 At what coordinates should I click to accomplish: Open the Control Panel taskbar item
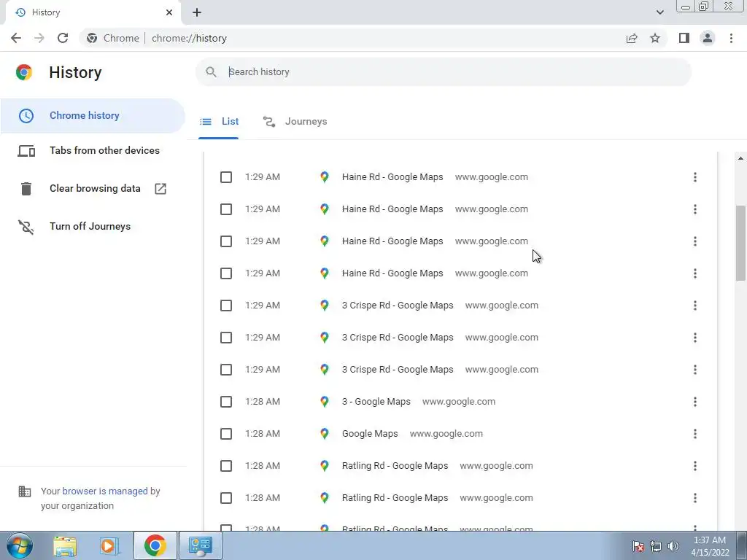click(x=200, y=545)
